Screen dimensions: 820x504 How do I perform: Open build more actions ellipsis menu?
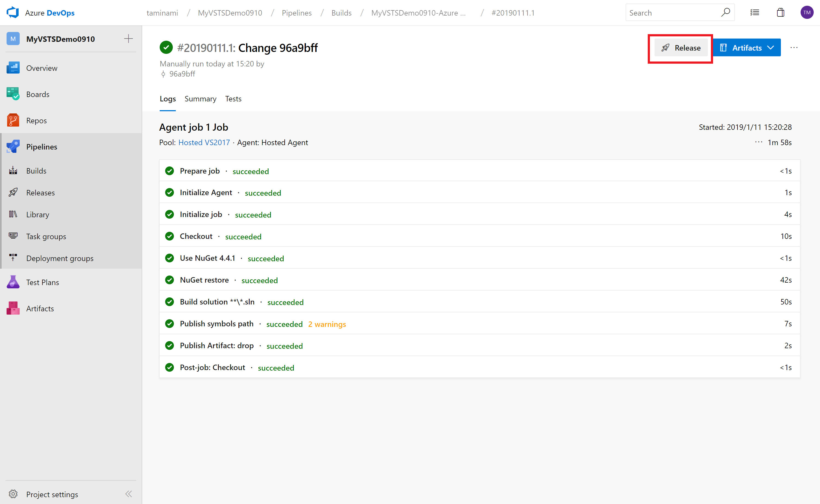tap(794, 48)
